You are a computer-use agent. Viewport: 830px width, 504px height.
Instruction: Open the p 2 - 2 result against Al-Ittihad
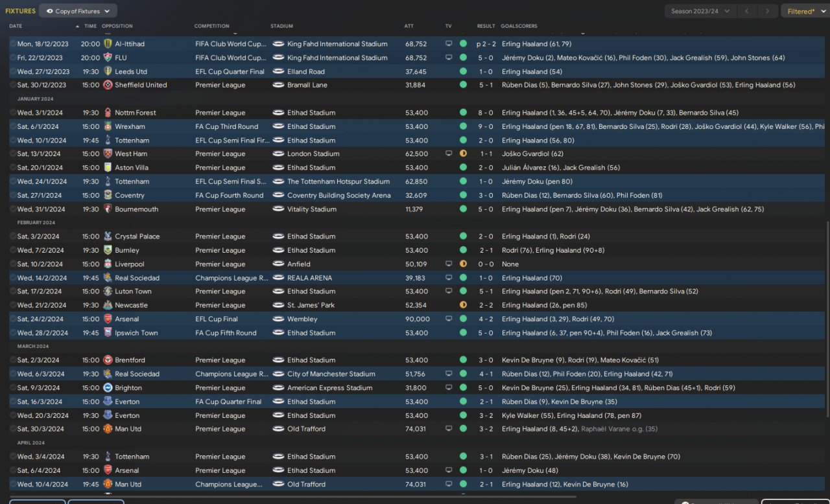[x=486, y=44]
